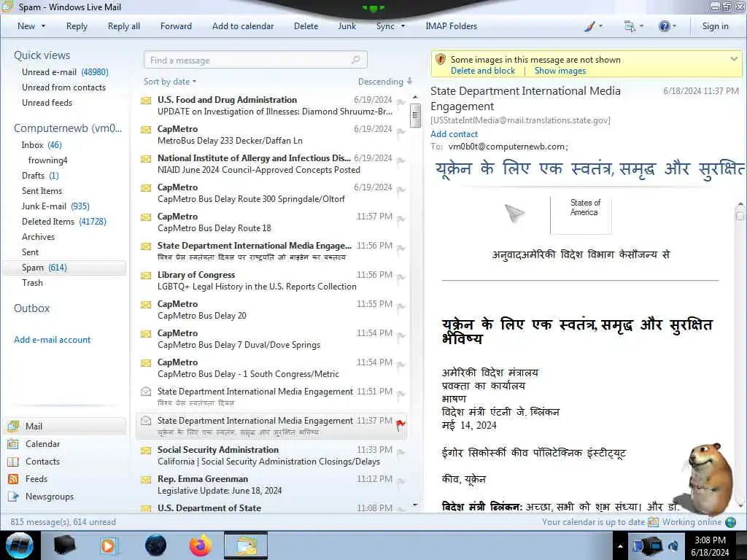This screenshot has height=560, width=747.
Task: Click envelope icon of Library of Congress message
Action: (x=146, y=276)
